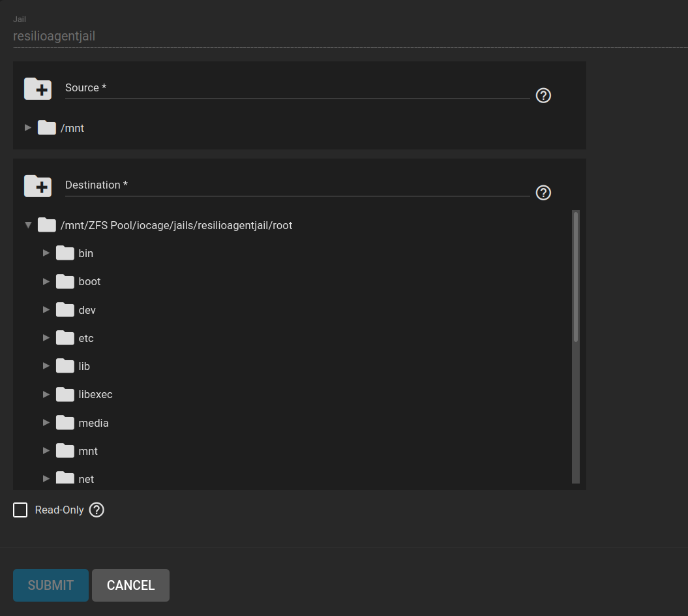This screenshot has width=688, height=616.
Task: Open the Destination field help icon
Action: (x=543, y=193)
